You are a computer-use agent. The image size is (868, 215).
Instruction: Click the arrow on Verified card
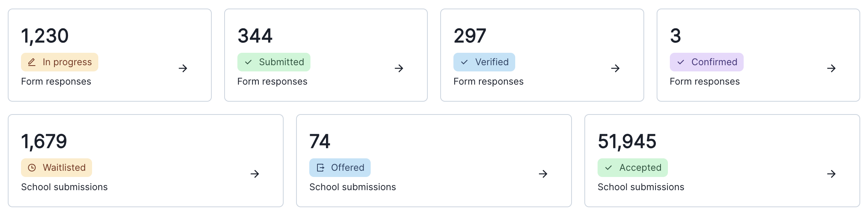pos(615,69)
